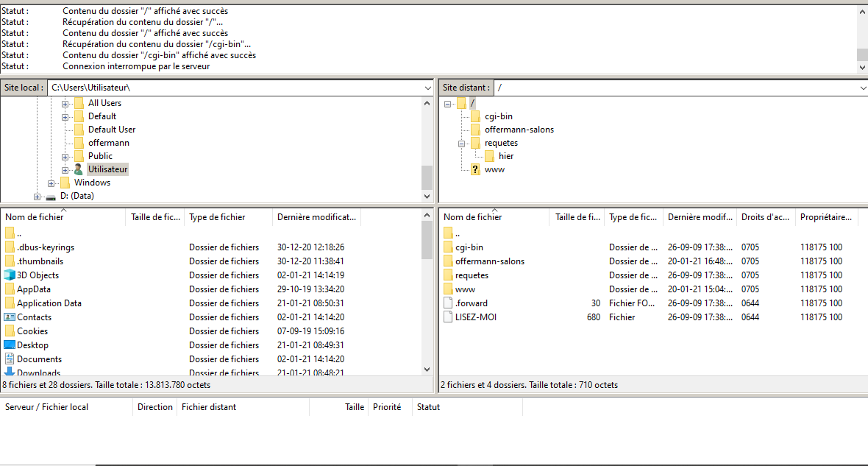Viewport: 868px width, 466px height.
Task: Click the .forward file icon in remote list
Action: 449,303
